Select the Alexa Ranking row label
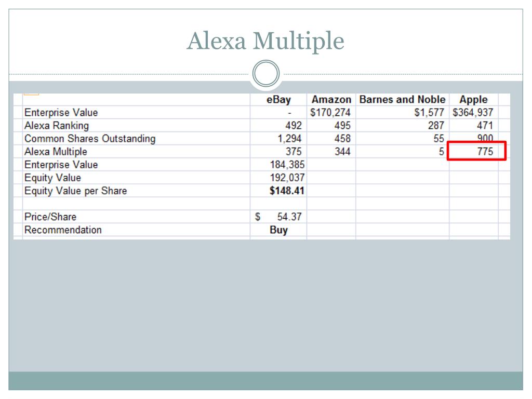Screen dimensions: 532x399 (56, 126)
